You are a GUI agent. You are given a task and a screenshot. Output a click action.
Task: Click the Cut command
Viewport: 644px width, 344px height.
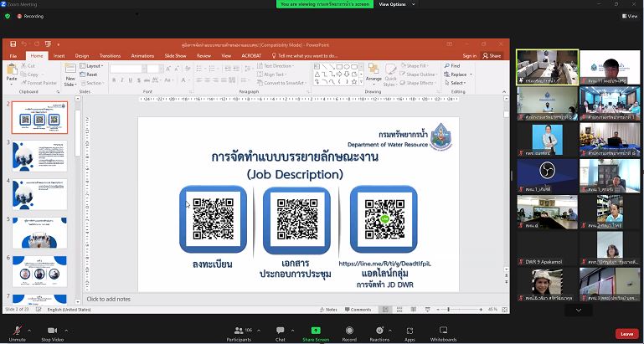[28, 65]
